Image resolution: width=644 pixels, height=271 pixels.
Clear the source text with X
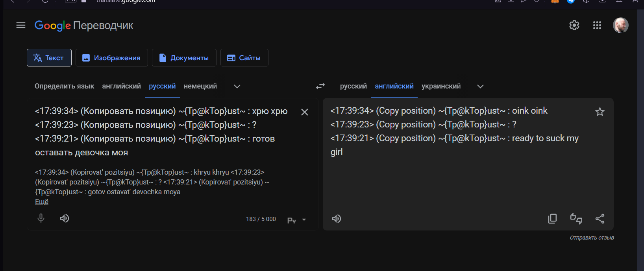(304, 112)
